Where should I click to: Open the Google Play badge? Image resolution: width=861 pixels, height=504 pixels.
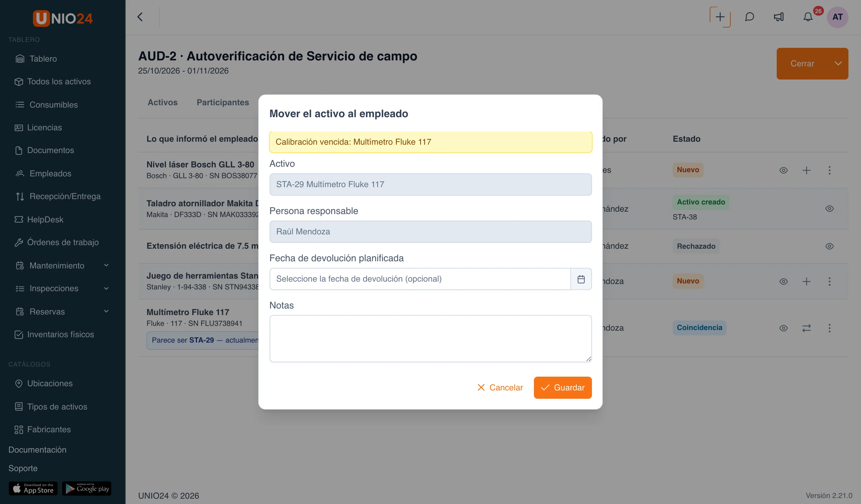pos(87,488)
